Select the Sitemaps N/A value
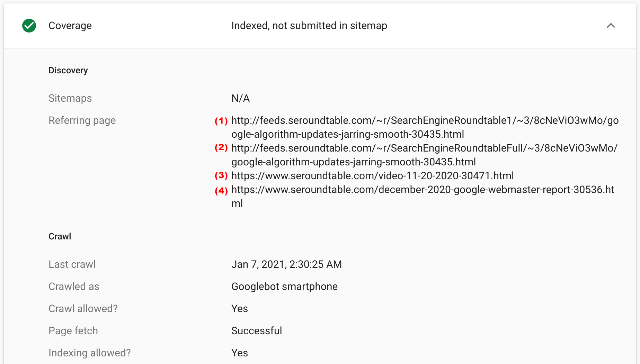This screenshot has width=640, height=364. pyautogui.click(x=240, y=98)
